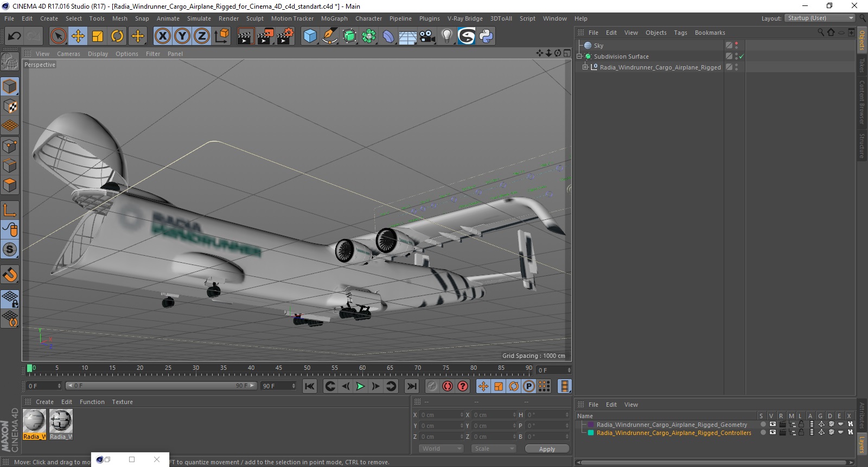Go to start of animation
The width and height of the screenshot is (868, 467).
(310, 386)
